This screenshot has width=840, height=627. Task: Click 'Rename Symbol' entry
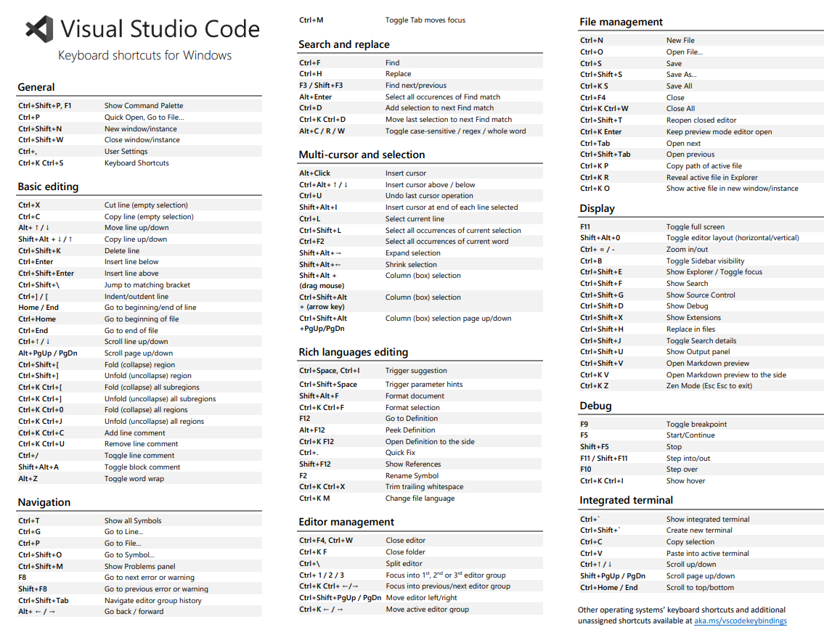click(x=412, y=475)
